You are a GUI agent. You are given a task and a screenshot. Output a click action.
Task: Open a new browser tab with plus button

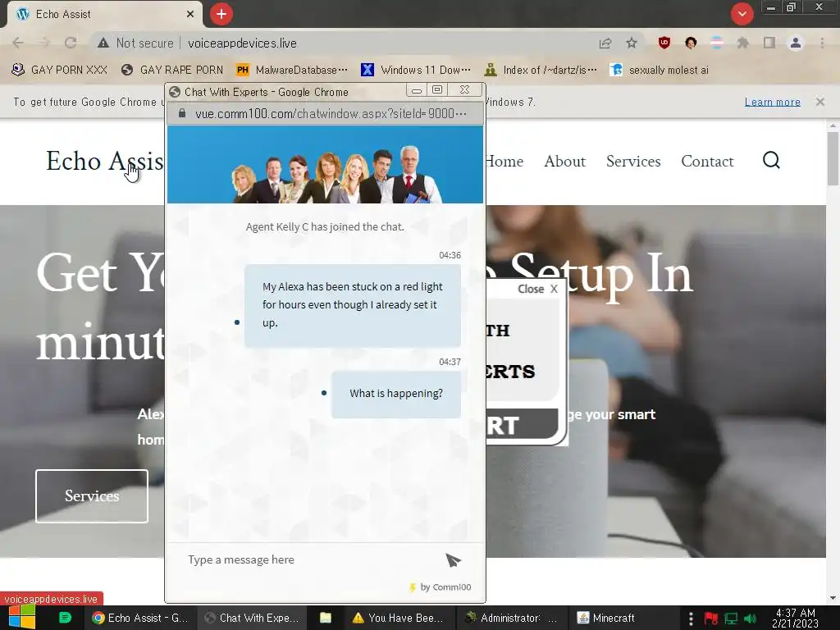click(221, 14)
